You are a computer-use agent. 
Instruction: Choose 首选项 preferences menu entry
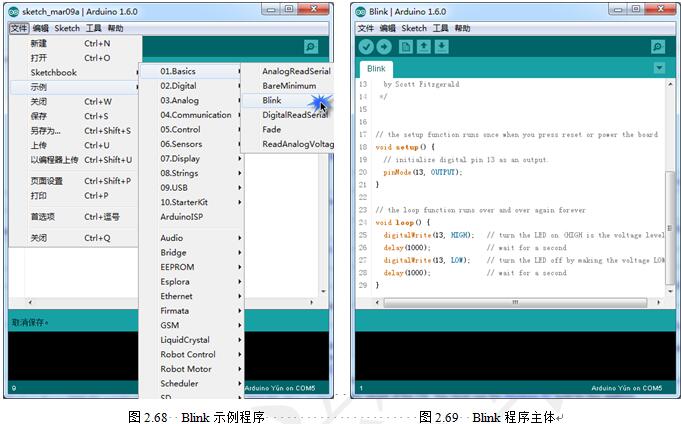point(75,216)
